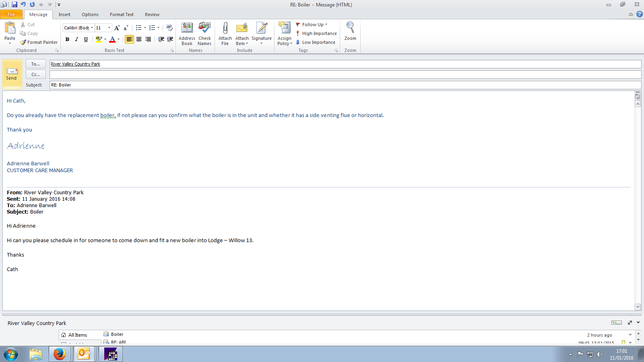
Task: Toggle Underline formatting
Action: coord(86,39)
